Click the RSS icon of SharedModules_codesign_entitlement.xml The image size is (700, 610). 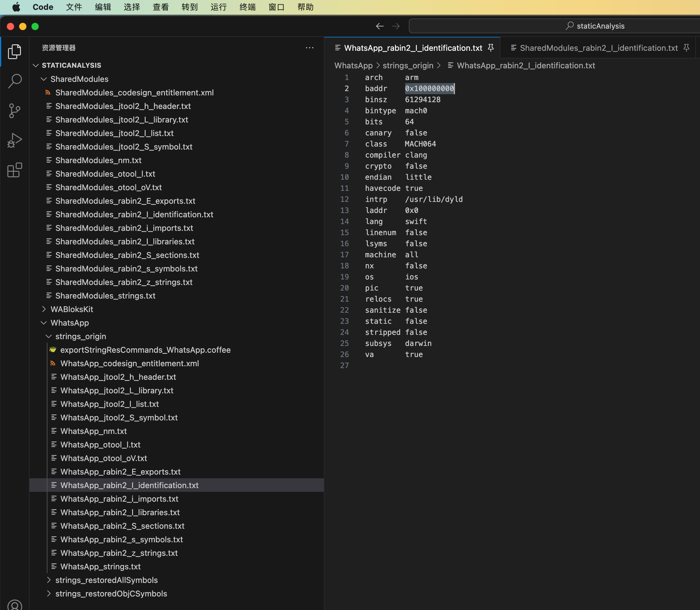click(48, 93)
